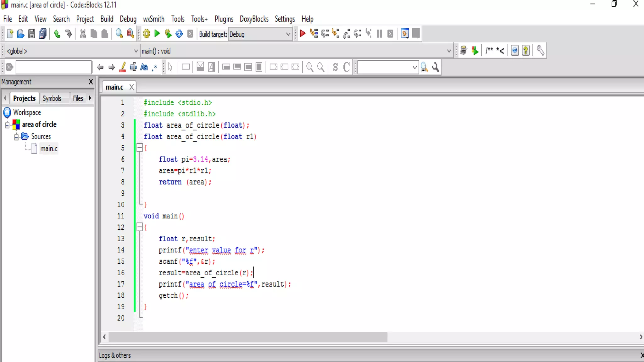This screenshot has height=362, width=644.
Task: Open the Build target dropdown
Action: click(x=288, y=34)
